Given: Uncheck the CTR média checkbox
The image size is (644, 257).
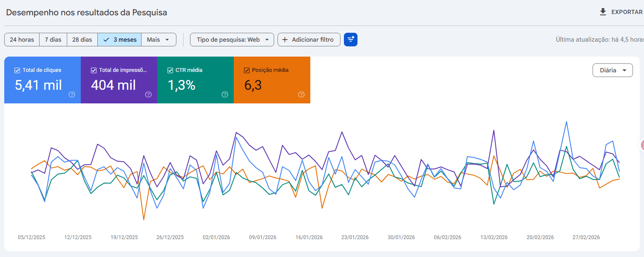Looking at the screenshot, I should coord(170,70).
